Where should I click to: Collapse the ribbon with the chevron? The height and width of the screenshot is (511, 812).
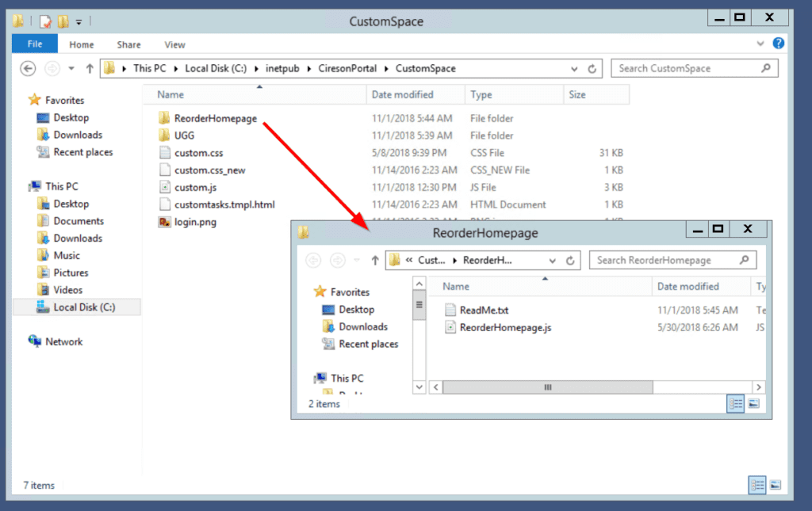click(x=760, y=44)
